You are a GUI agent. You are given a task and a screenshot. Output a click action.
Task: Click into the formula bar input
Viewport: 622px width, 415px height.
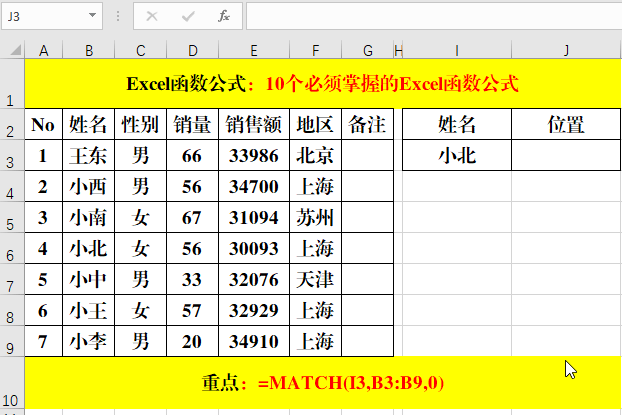(434, 16)
